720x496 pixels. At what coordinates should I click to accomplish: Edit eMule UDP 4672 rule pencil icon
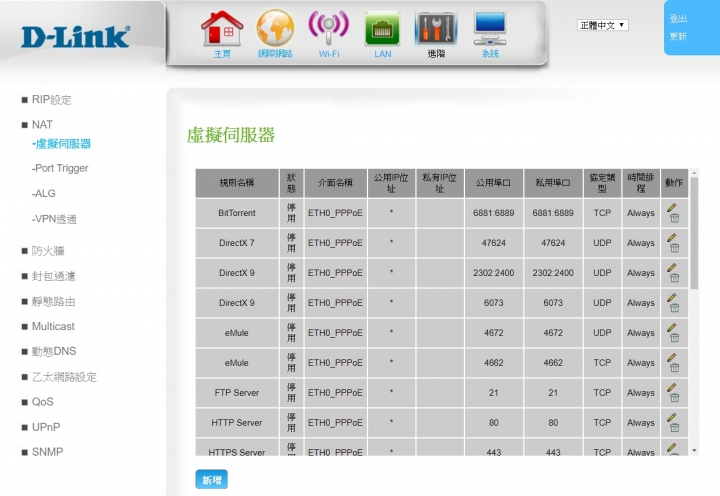[x=672, y=327]
